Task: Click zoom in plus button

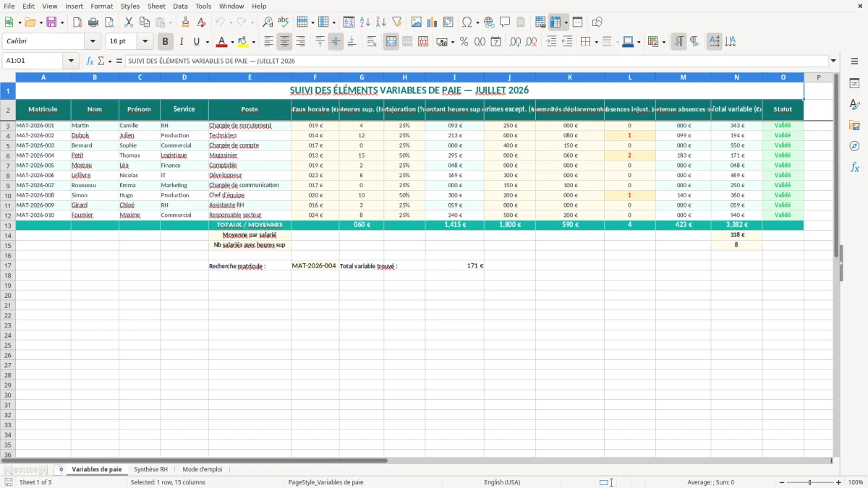Action: tap(839, 482)
